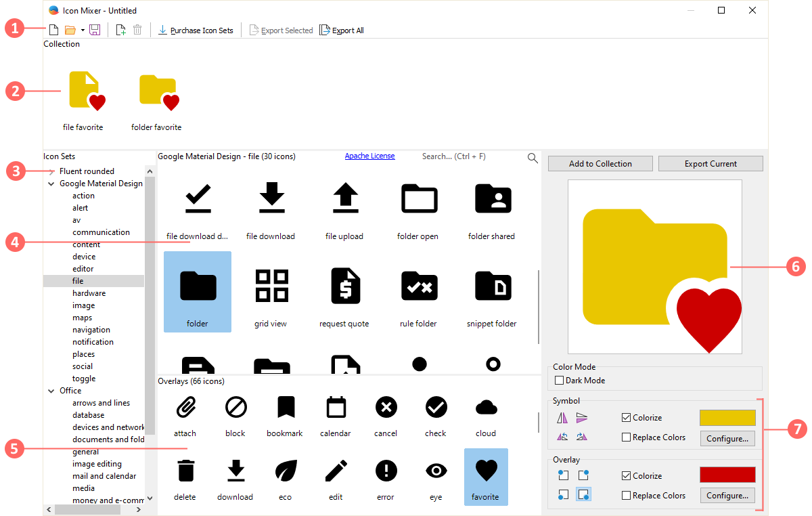
Task: Click Purchase Icon Sets in the toolbar
Action: tap(196, 30)
